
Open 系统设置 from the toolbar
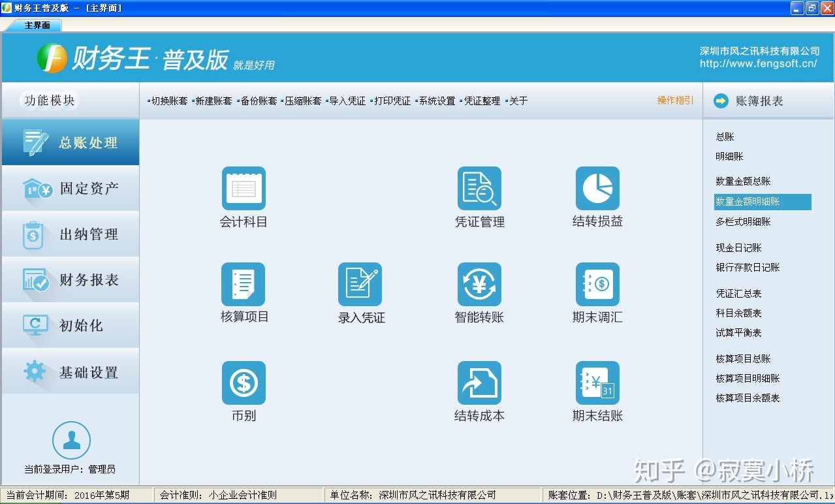tap(436, 101)
